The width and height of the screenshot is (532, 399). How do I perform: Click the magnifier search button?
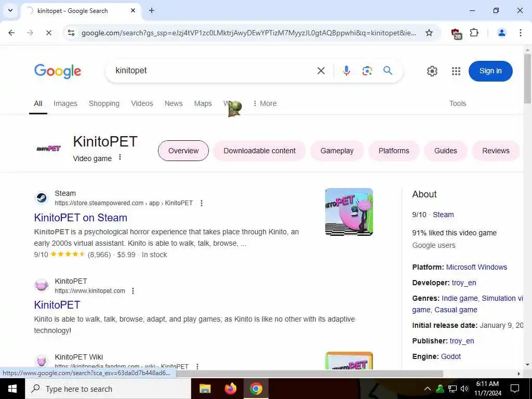[388, 71]
